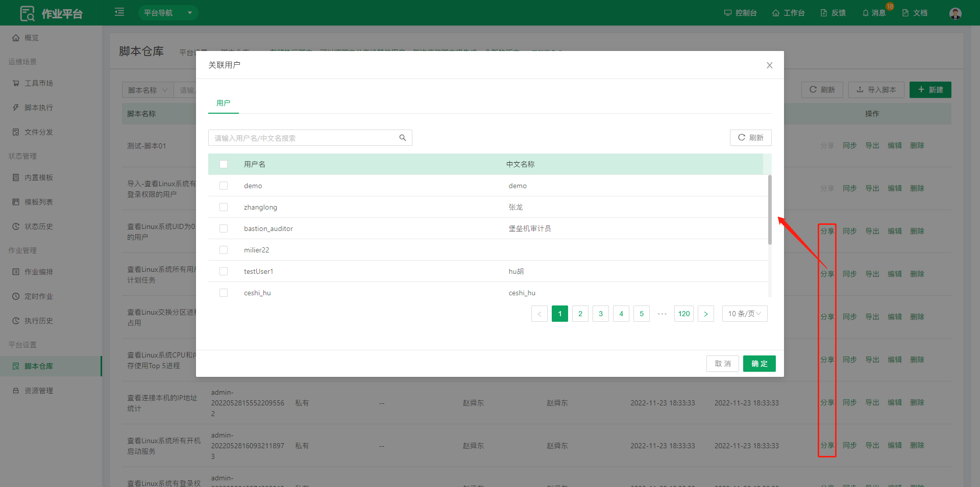
Task: Click 新建 to create a script
Action: tap(930, 90)
